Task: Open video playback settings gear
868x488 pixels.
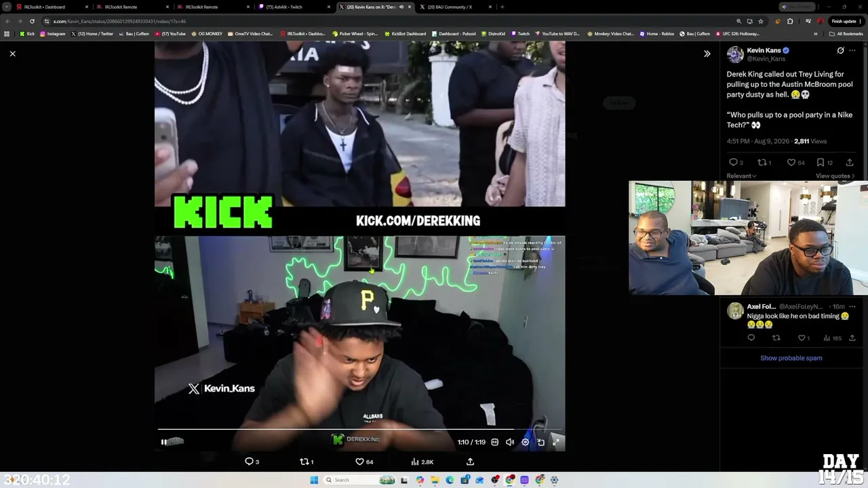Action: coord(525,442)
